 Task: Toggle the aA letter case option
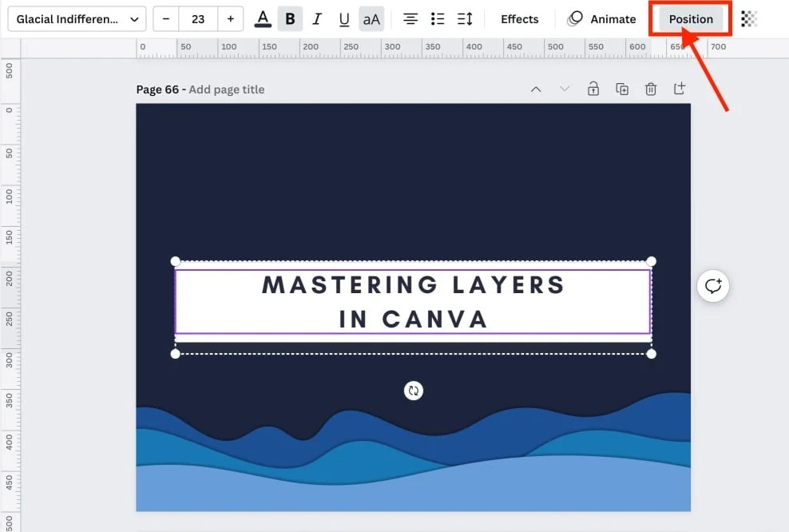(371, 18)
